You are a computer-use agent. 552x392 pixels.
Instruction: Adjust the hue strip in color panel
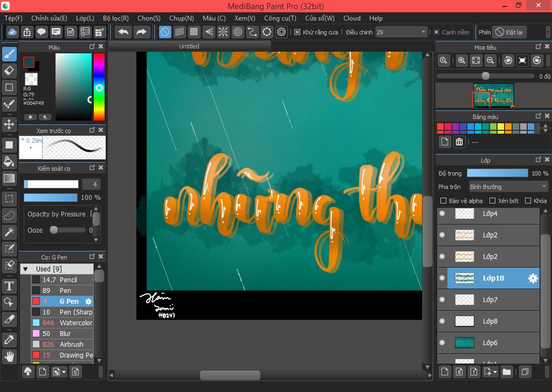[x=99, y=87]
